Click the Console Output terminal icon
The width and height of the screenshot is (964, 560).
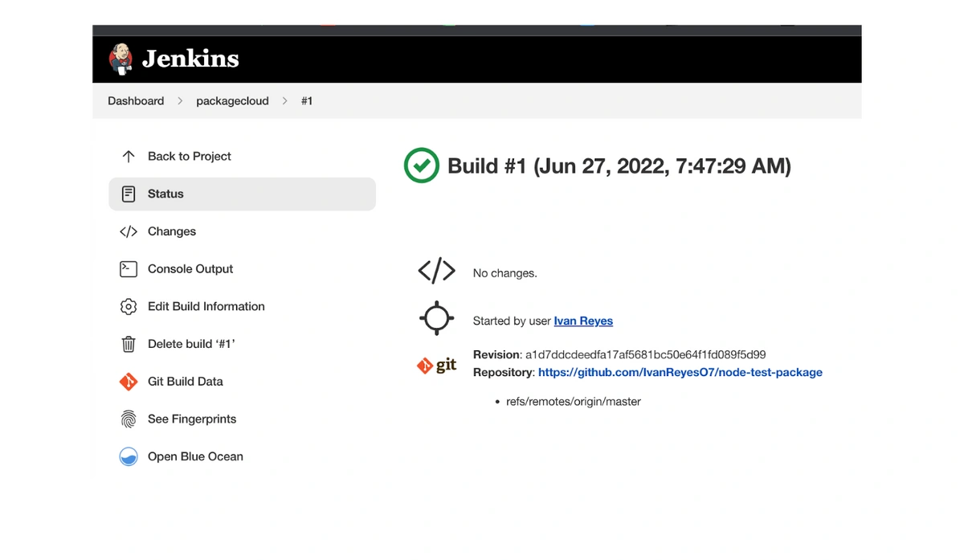coord(129,269)
